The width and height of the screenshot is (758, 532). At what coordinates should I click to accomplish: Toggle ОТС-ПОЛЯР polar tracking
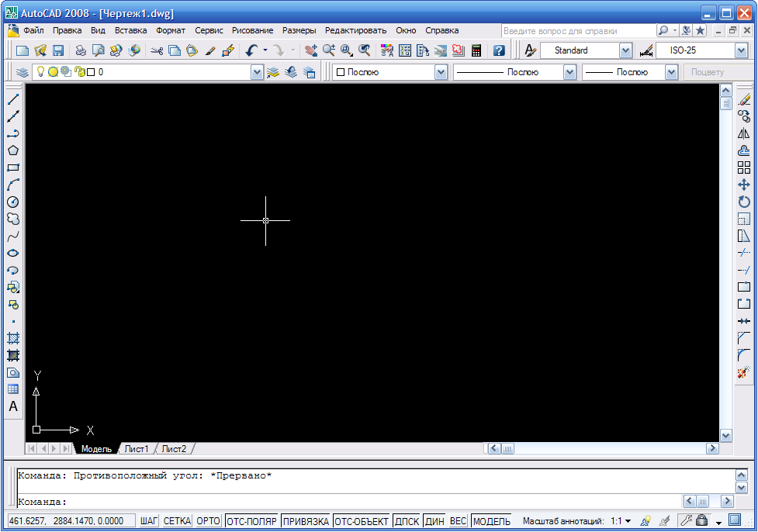pos(252,521)
